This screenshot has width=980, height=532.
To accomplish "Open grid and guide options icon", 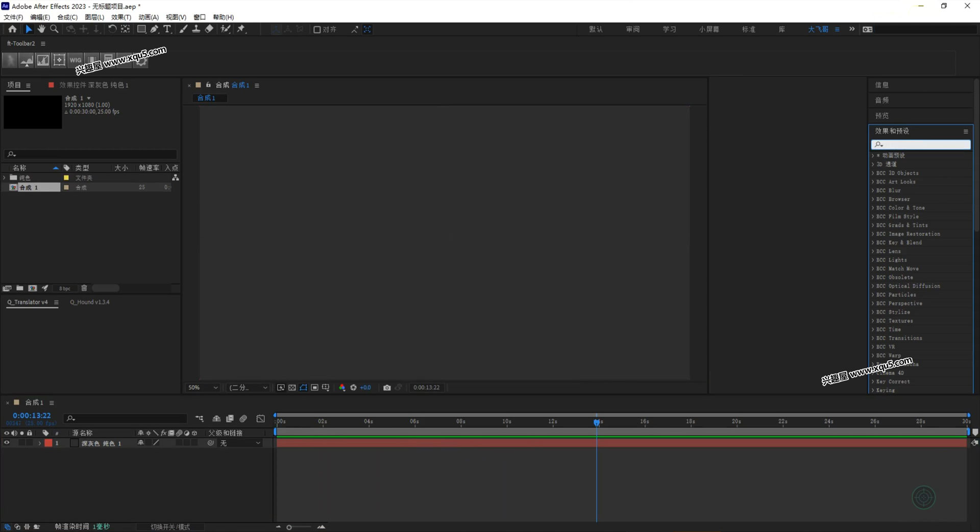I will click(x=326, y=388).
